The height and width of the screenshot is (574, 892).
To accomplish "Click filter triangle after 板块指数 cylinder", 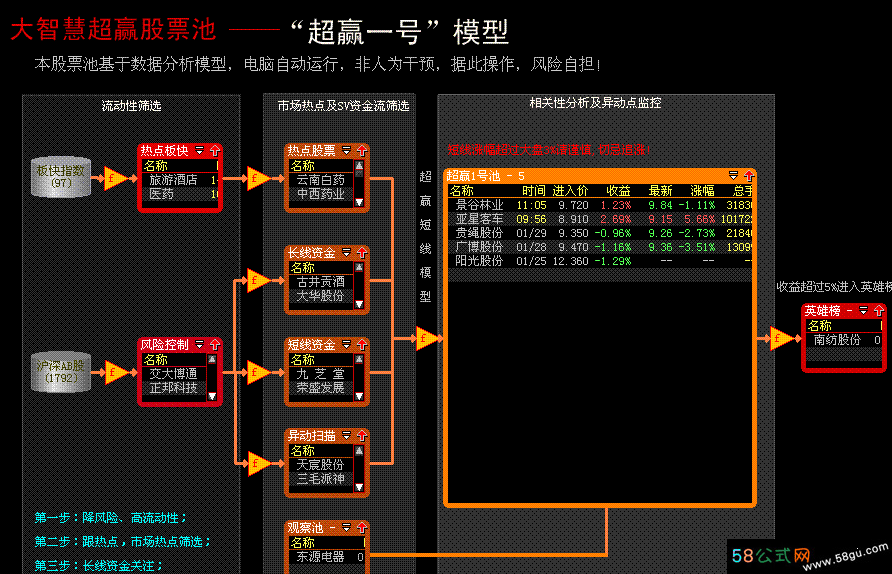I will pyautogui.click(x=114, y=179).
